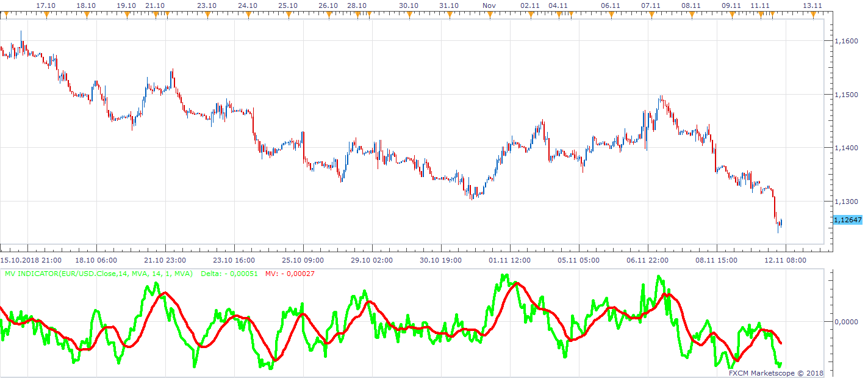Screen dimensions: 868x378
Task: Click the 21.10 date label on top axis
Action: 156,5
